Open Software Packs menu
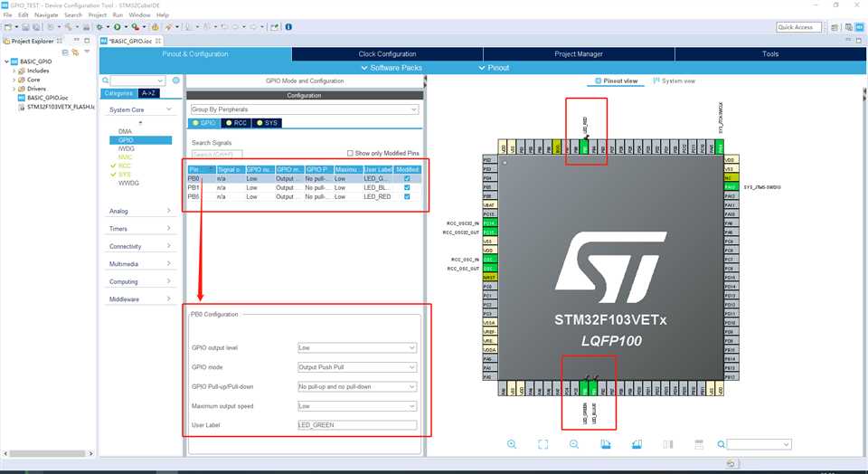The width and height of the screenshot is (868, 474). pos(392,68)
